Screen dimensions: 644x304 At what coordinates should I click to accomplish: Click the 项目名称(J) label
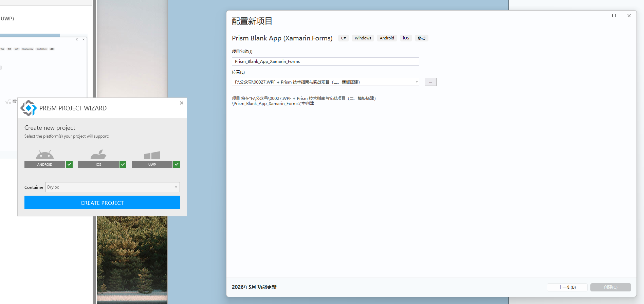click(242, 52)
